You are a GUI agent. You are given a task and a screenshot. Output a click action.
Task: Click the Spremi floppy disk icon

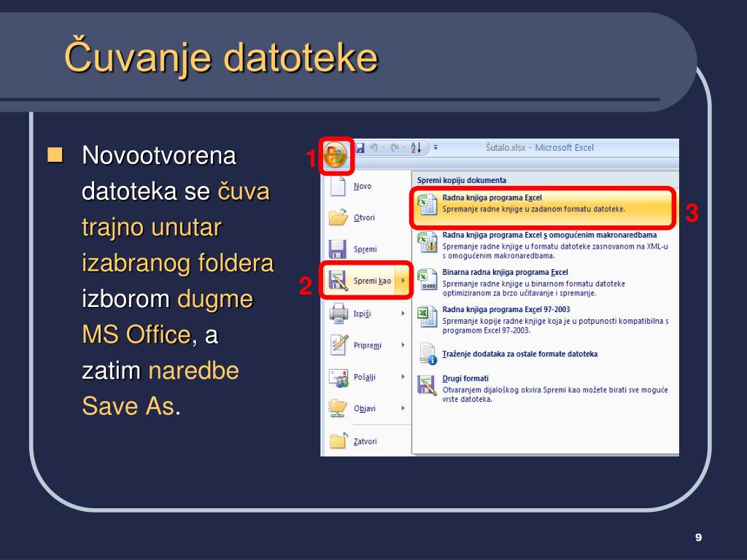(338, 249)
